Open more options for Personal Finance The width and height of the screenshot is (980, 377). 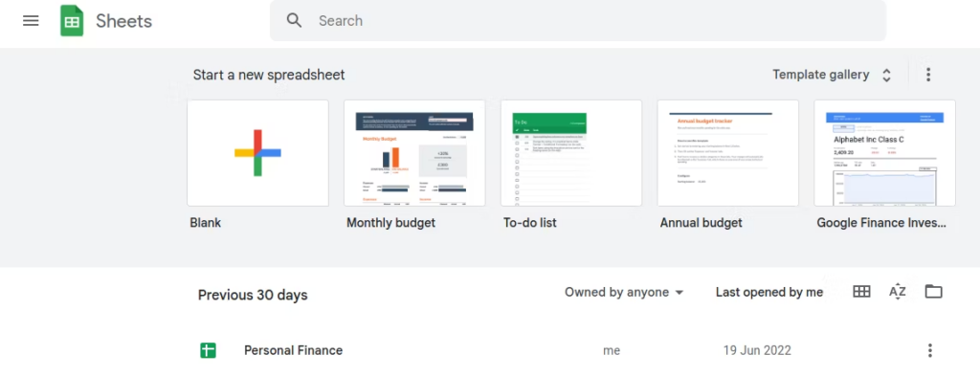point(930,350)
